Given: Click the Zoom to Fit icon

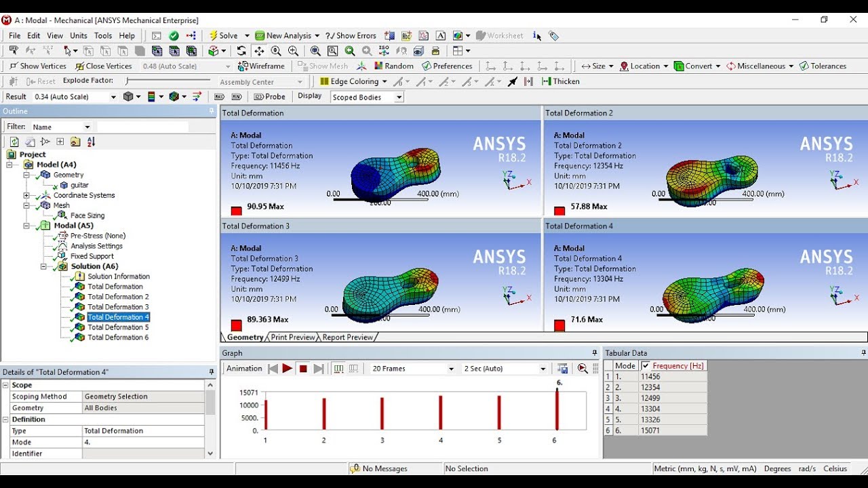Looking at the screenshot, I should point(315,51).
